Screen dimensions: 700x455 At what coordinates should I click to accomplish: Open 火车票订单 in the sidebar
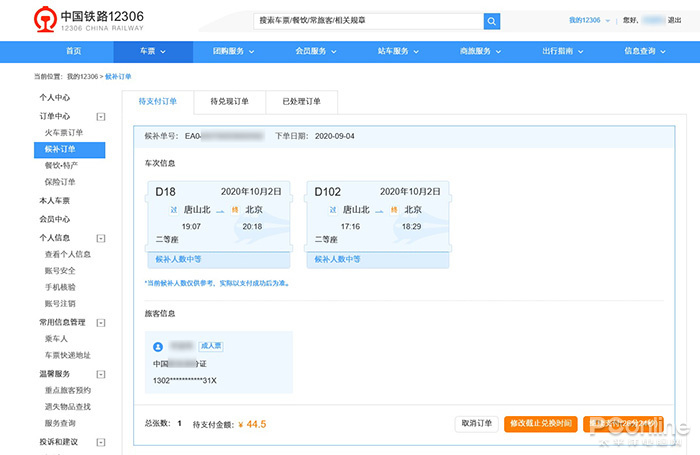point(64,132)
